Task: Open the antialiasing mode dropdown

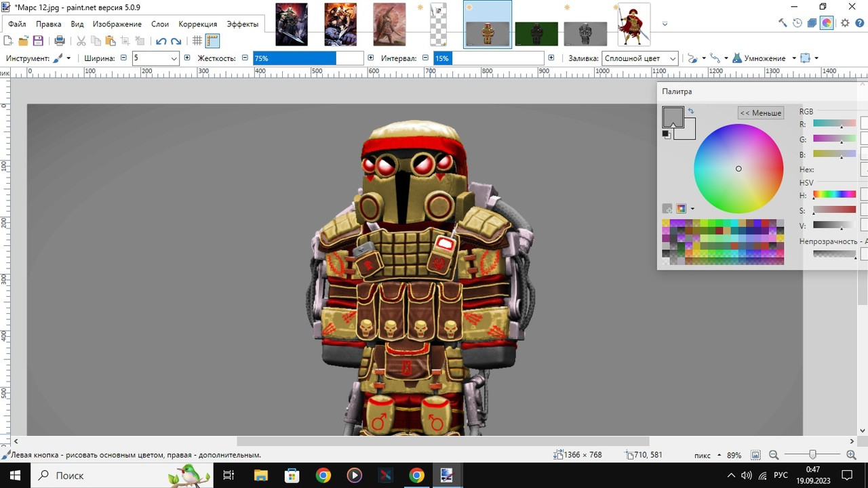Action: 696,58
